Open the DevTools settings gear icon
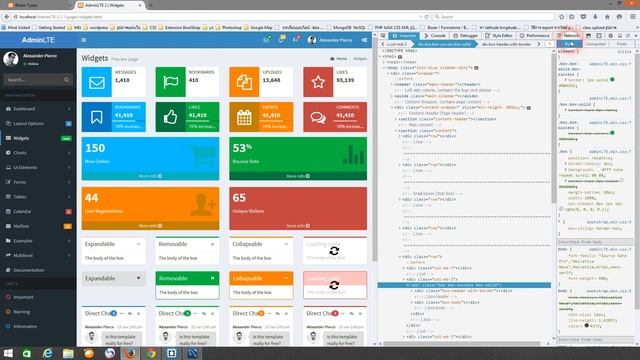 point(611,36)
